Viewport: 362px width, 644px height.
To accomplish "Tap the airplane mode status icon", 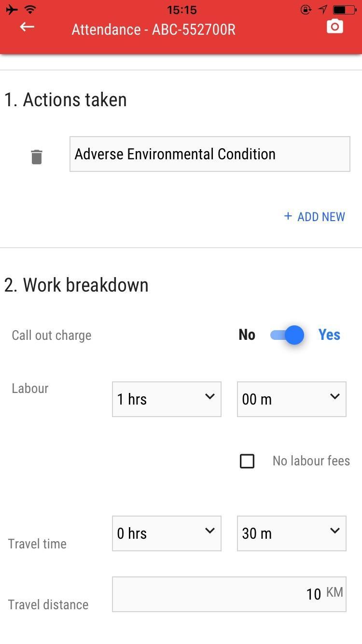I will click(12, 10).
